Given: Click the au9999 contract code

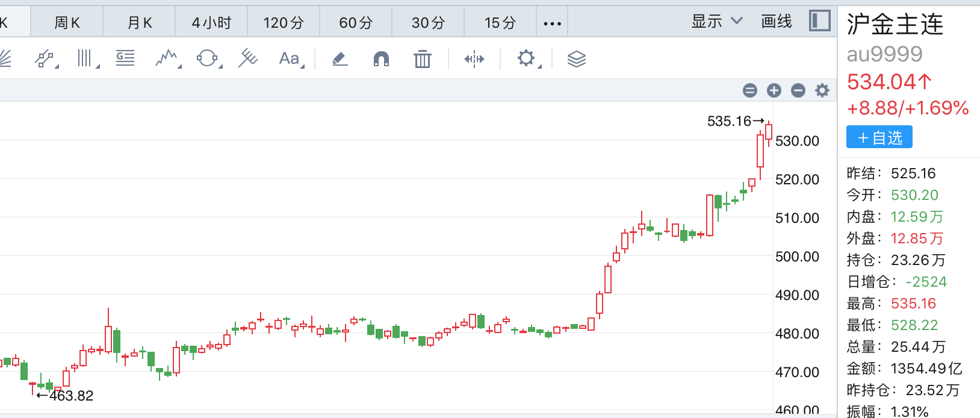Looking at the screenshot, I should point(884,54).
